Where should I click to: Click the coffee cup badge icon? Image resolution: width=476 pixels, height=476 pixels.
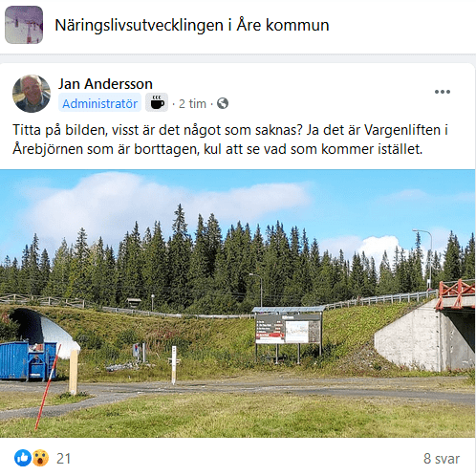157,102
